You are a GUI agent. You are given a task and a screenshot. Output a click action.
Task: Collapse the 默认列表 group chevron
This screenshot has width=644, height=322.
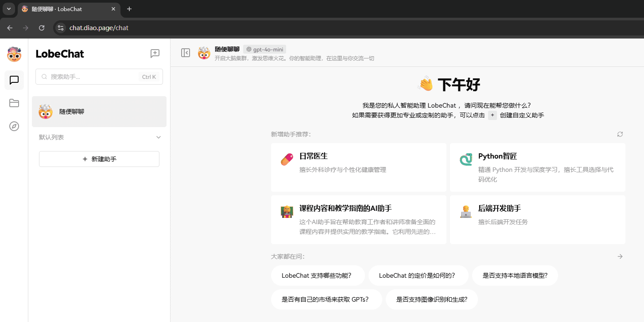click(x=159, y=137)
